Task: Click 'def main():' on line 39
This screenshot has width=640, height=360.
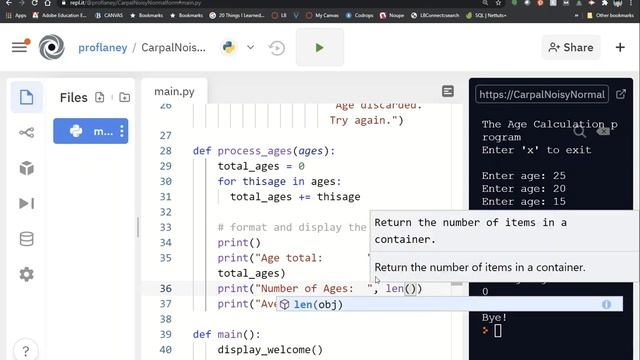Action: point(227,334)
